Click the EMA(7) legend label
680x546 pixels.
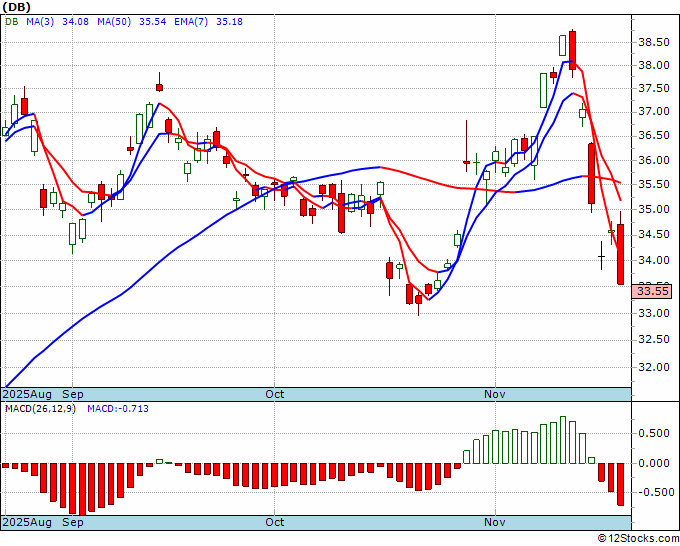(x=191, y=22)
